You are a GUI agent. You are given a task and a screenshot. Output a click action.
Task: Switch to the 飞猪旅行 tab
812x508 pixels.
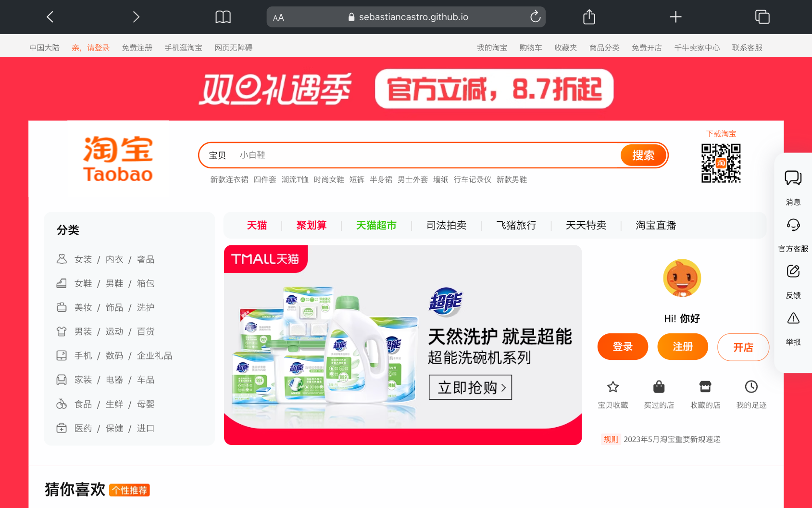tap(516, 225)
